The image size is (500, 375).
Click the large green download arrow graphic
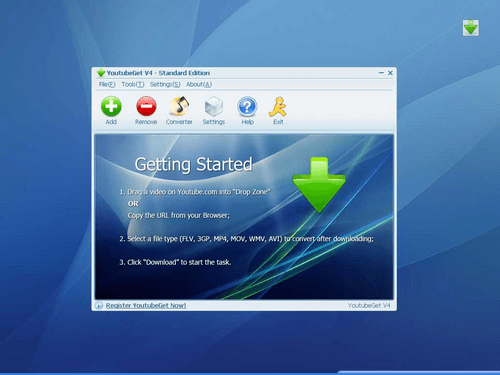click(x=319, y=185)
